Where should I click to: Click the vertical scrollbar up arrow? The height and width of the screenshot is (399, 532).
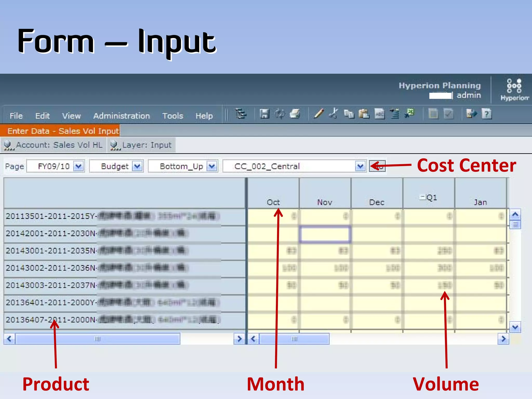515,214
